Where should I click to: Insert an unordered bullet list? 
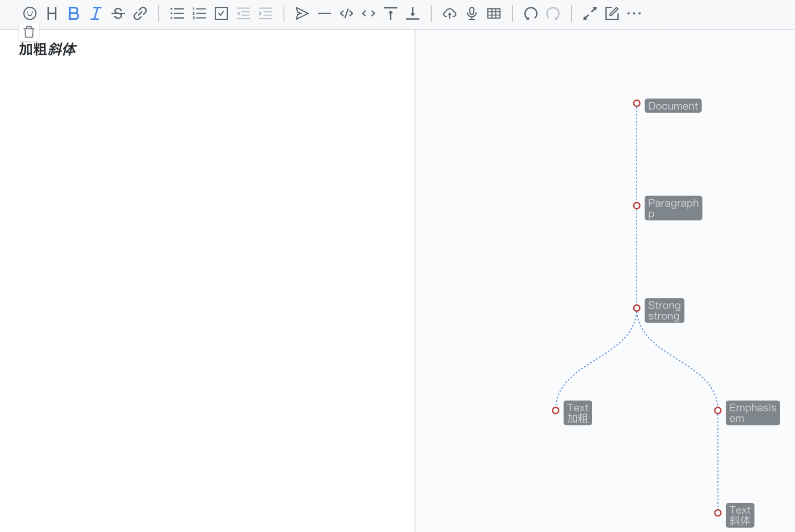(x=177, y=14)
